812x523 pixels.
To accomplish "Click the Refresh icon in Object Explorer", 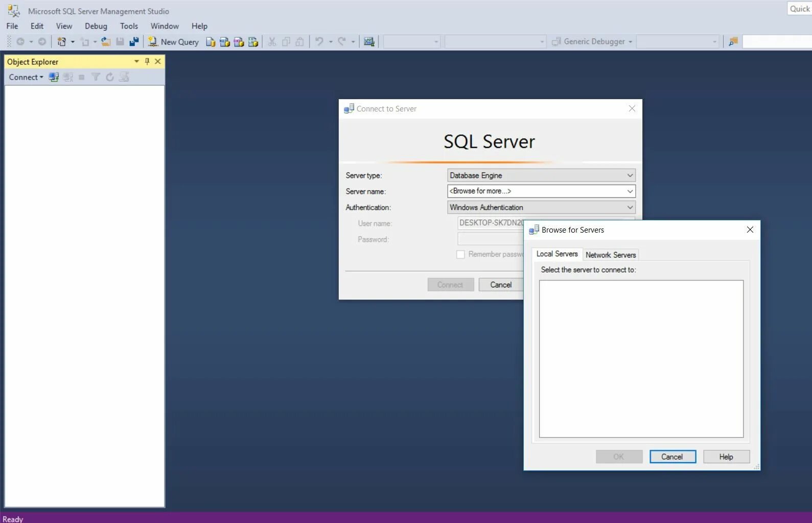I will [x=109, y=77].
